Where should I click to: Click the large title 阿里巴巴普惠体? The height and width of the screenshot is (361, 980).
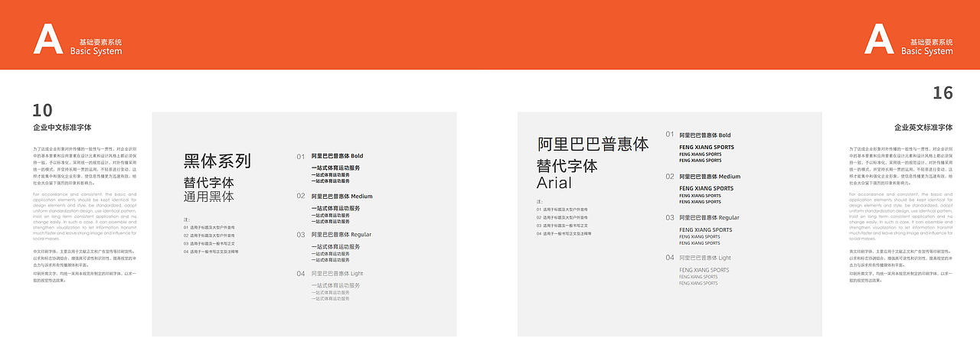(x=593, y=144)
